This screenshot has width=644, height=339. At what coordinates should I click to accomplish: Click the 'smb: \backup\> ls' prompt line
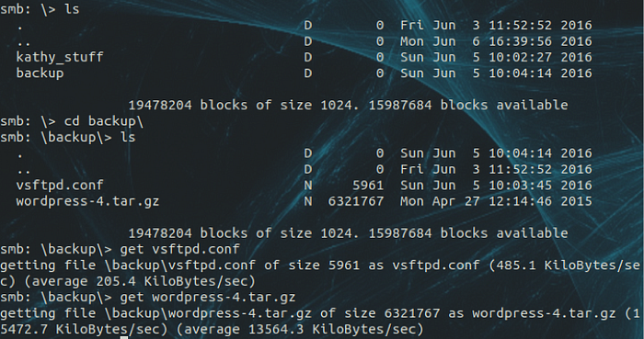tap(68, 137)
